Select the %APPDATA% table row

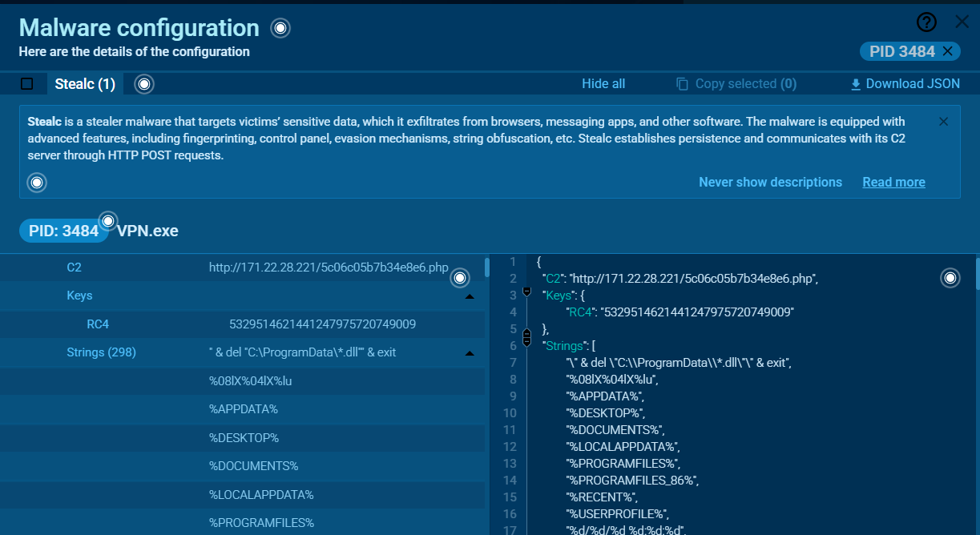click(x=242, y=409)
